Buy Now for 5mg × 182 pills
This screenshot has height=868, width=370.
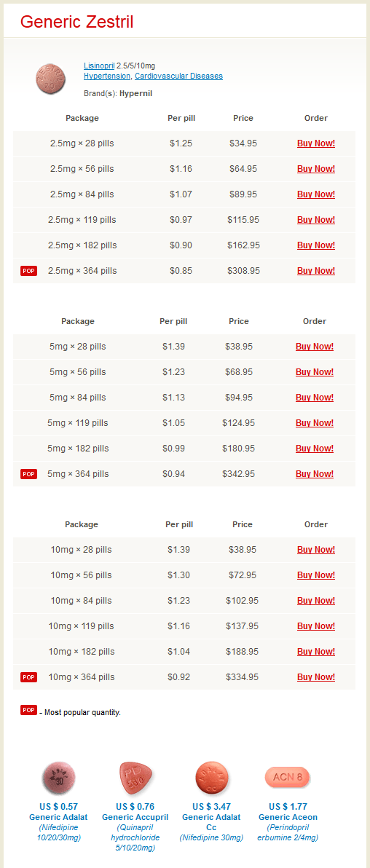tap(315, 449)
